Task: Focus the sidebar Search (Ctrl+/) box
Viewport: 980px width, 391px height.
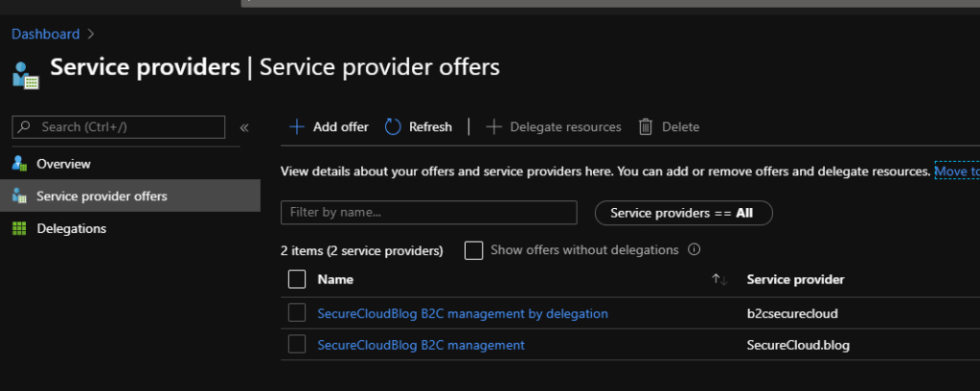Action: coord(119,126)
